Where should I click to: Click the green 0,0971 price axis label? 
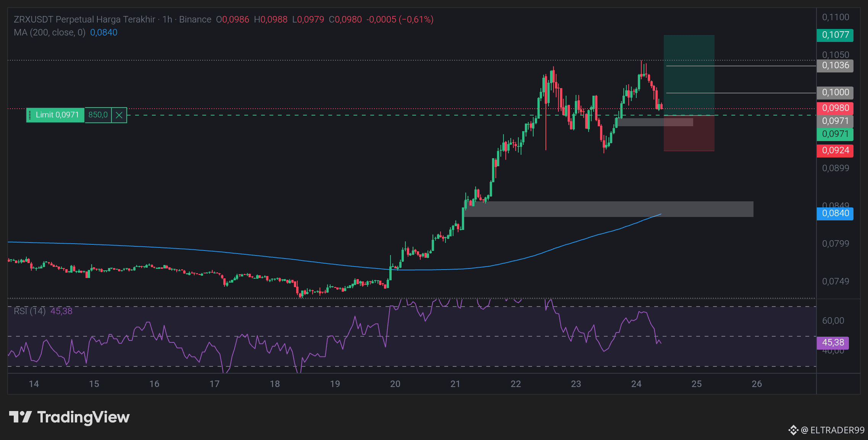pyautogui.click(x=835, y=134)
